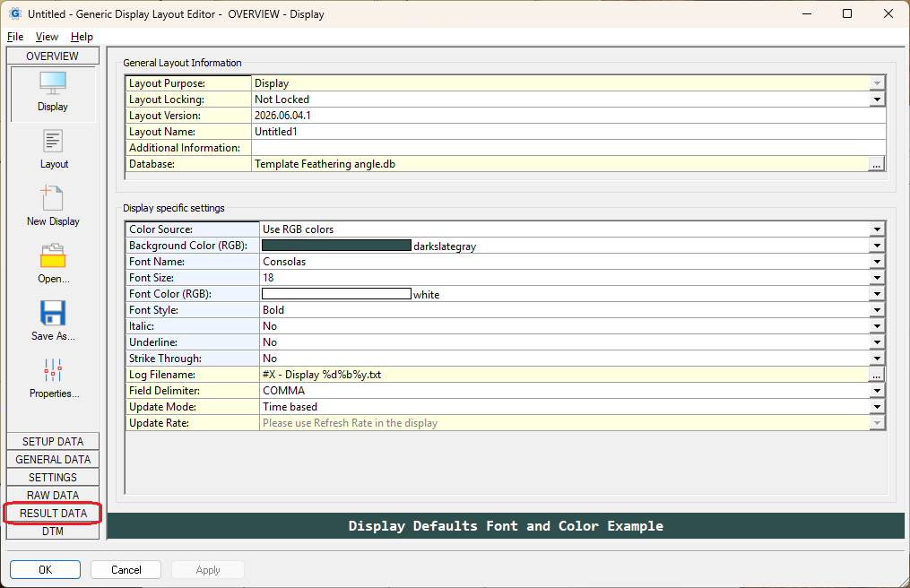The image size is (910, 588).
Task: Click the Save As... floppy icon
Action: [53, 313]
